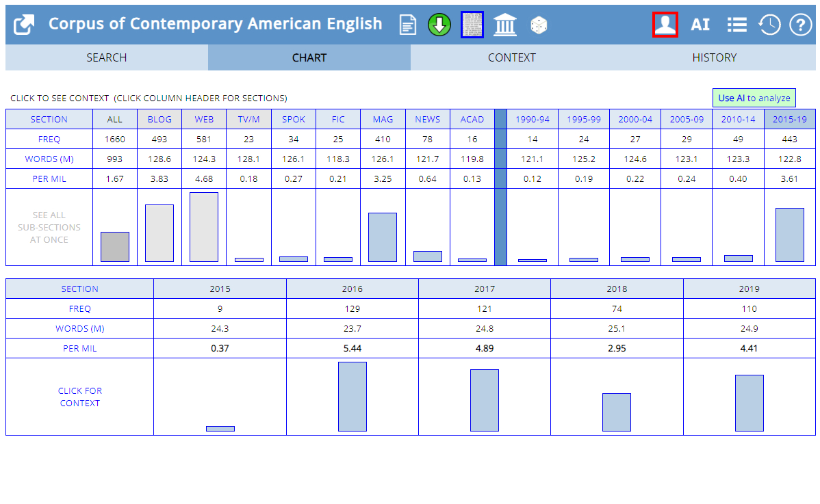This screenshot has height=504, width=820.
Task: Open the list menu icon
Action: (736, 25)
